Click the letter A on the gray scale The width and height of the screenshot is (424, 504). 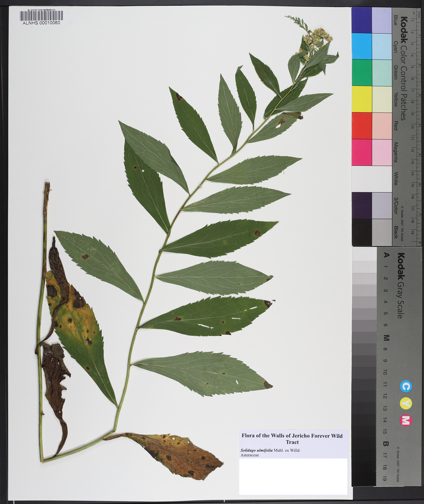click(x=386, y=255)
